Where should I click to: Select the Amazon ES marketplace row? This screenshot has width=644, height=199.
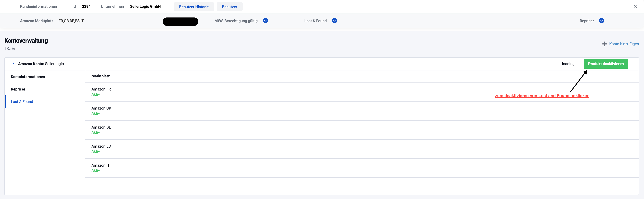point(101,149)
